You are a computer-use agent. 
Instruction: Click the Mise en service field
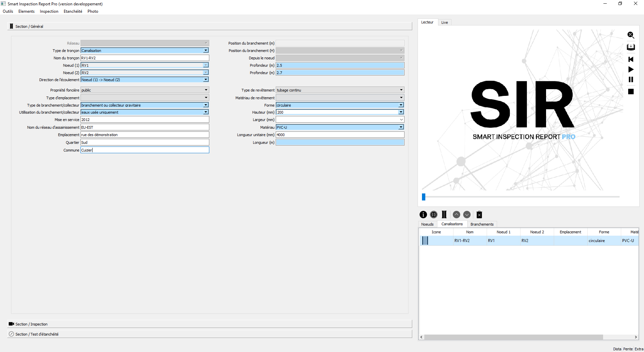[145, 120]
